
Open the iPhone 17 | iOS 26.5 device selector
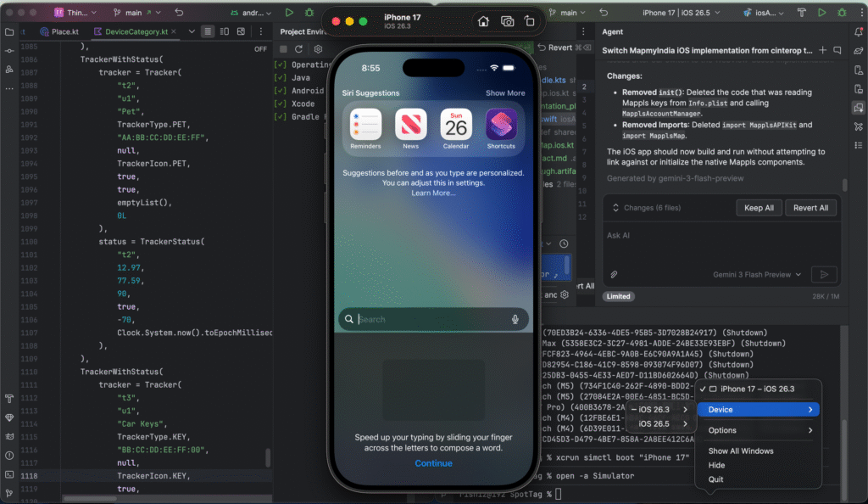pyautogui.click(x=682, y=12)
